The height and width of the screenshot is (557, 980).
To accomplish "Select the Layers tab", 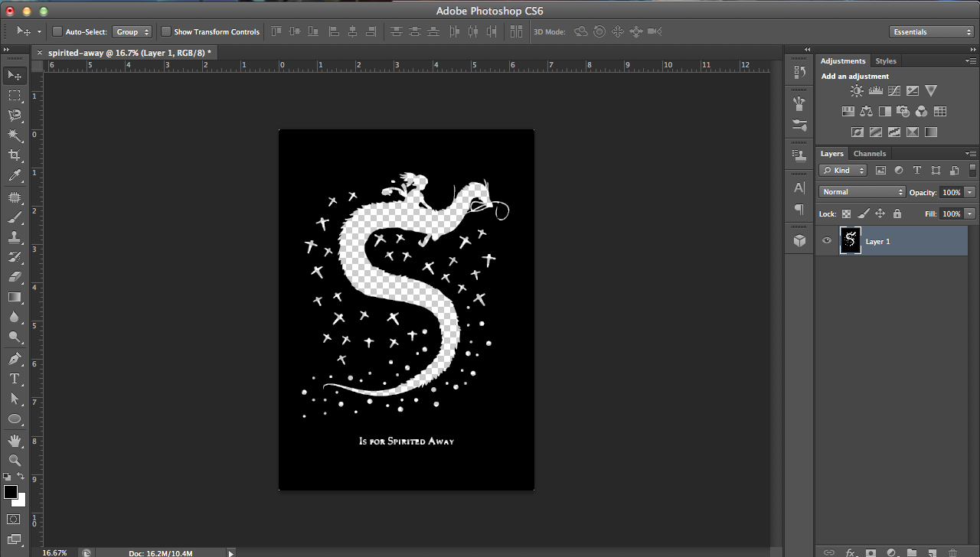I will 831,153.
